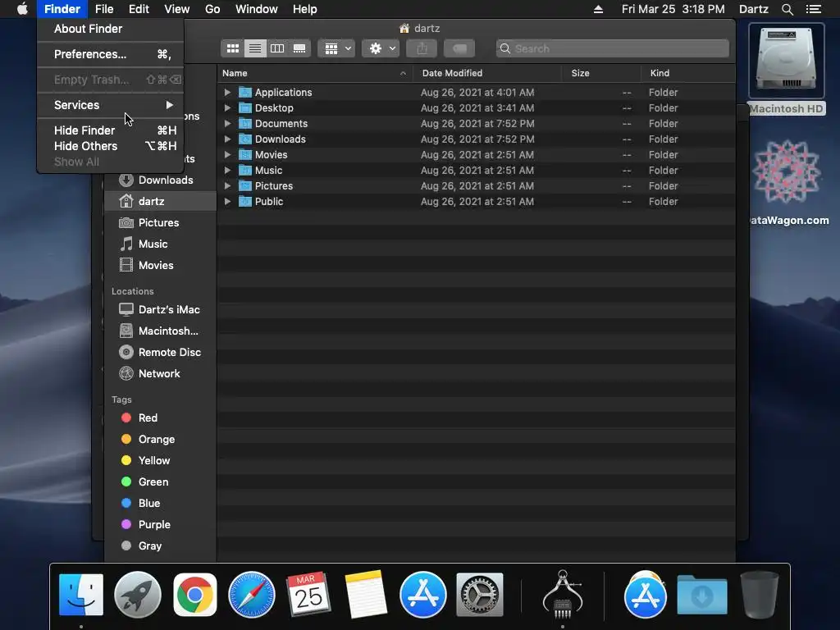Choose About Finder from menu
Viewport: 840px width, 630px height.
point(111,29)
